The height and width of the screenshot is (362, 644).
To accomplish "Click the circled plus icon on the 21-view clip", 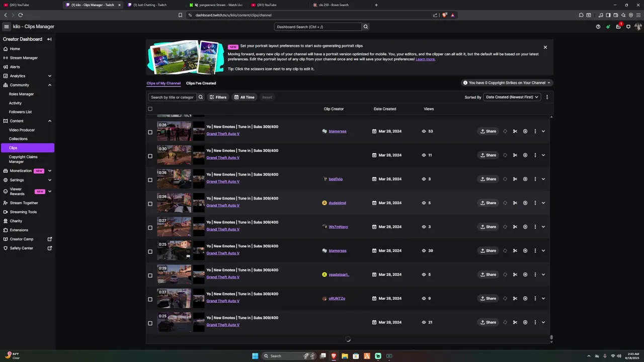I will 525,322.
